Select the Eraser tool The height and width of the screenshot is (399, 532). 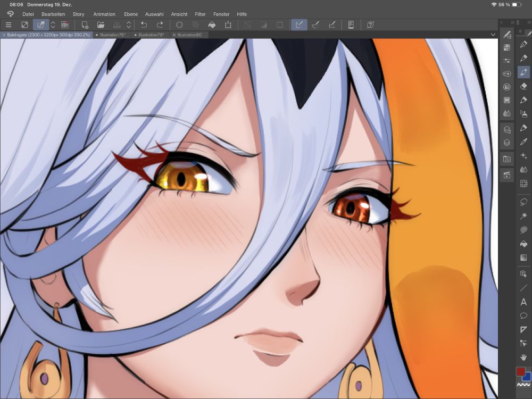(523, 86)
